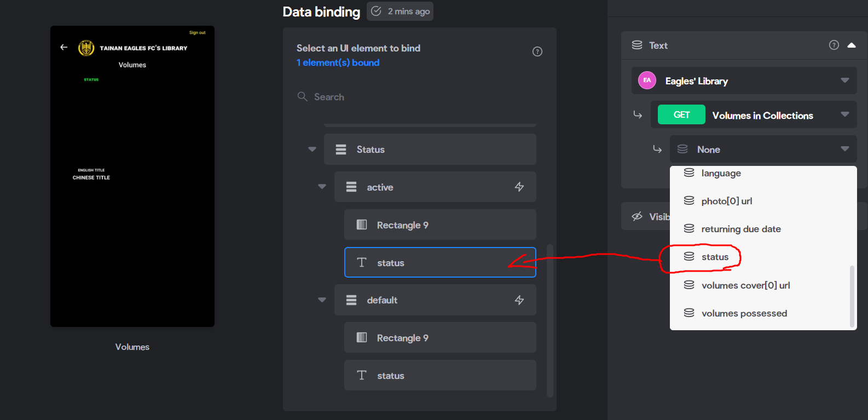Click the 2 mins ago saved button
This screenshot has height=420, width=868.
coord(400,11)
